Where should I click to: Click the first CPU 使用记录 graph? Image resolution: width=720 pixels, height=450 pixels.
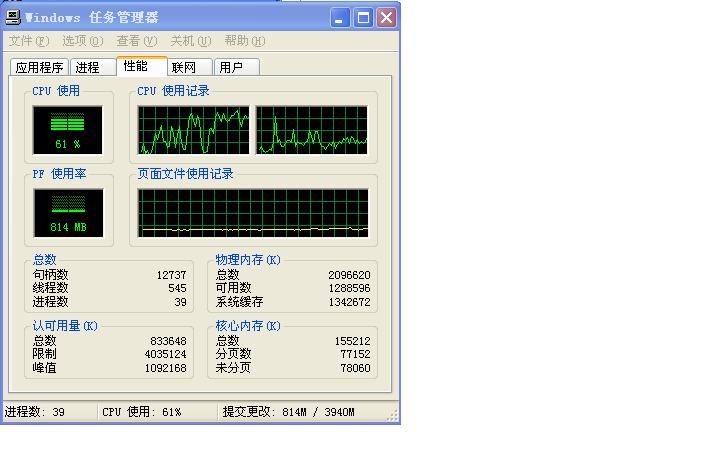click(193, 130)
